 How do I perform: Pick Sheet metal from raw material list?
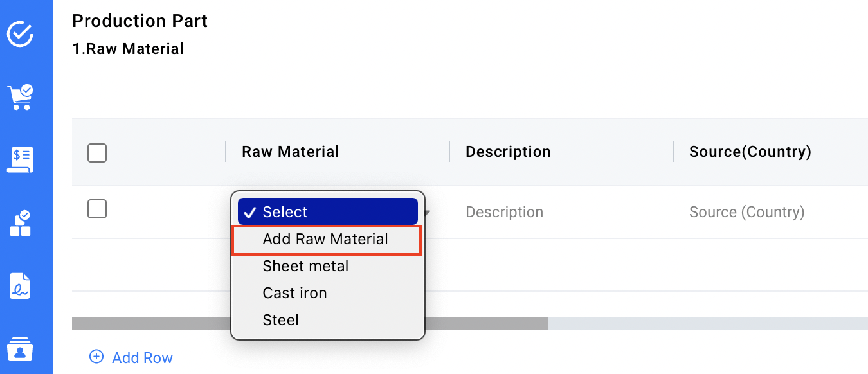click(305, 266)
